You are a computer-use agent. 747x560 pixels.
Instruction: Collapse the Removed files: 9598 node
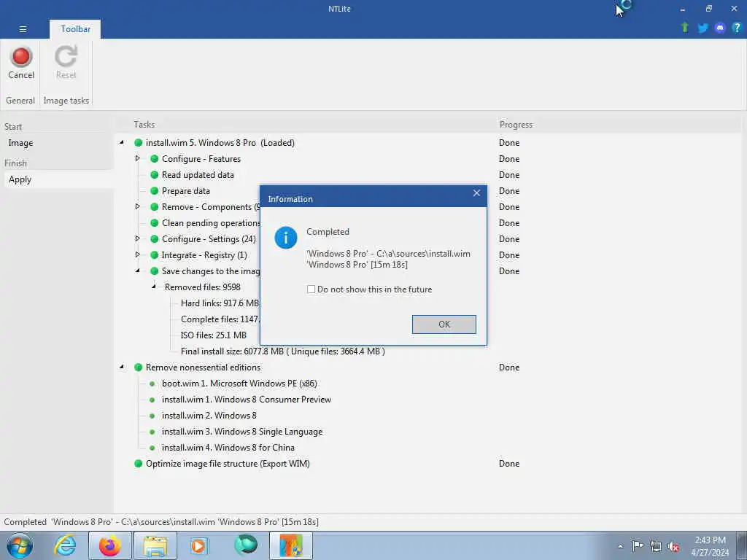154,287
